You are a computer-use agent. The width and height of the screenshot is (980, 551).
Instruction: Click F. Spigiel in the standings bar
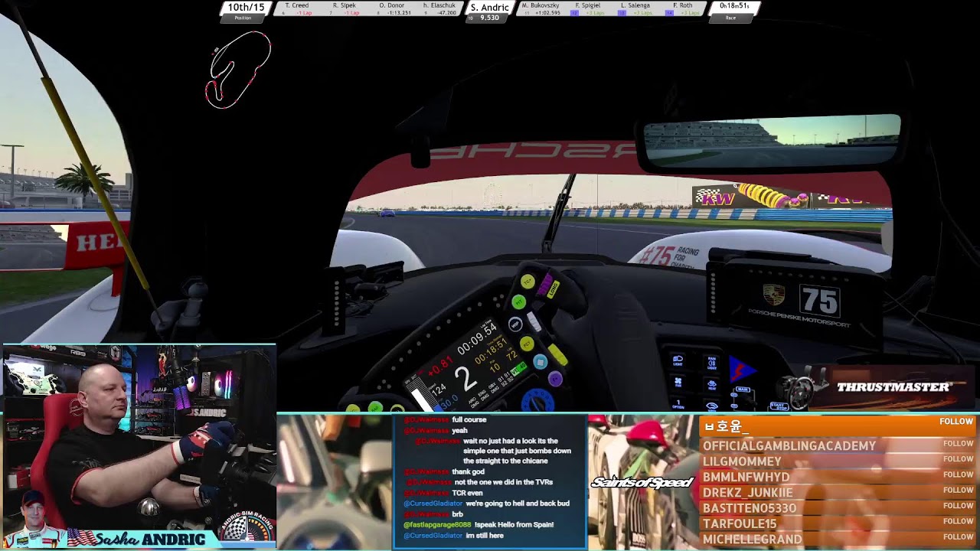pyautogui.click(x=587, y=9)
